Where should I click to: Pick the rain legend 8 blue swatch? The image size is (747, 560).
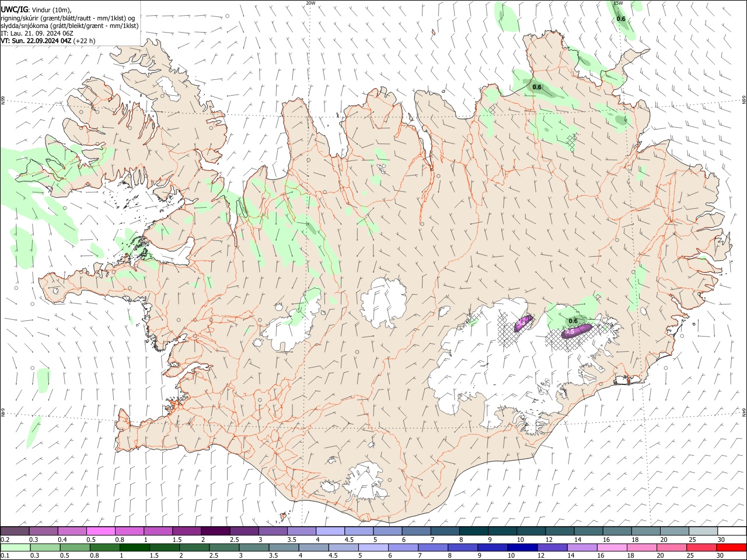tap(462, 547)
